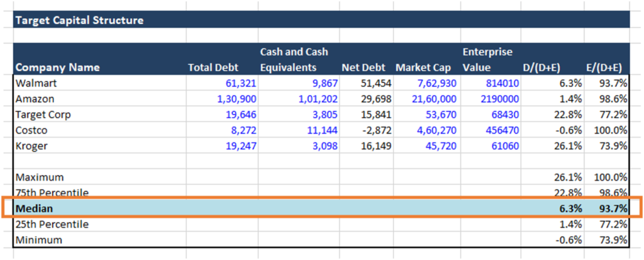The width and height of the screenshot is (644, 260).
Task: Click Target Corp market cap 53,670
Action: [x=441, y=115]
